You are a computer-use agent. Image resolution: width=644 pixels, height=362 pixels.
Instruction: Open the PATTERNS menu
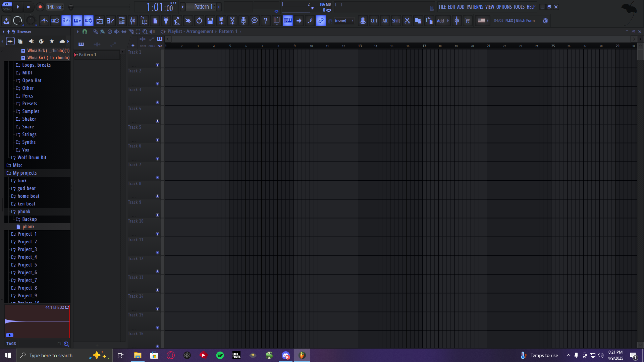[x=475, y=7]
